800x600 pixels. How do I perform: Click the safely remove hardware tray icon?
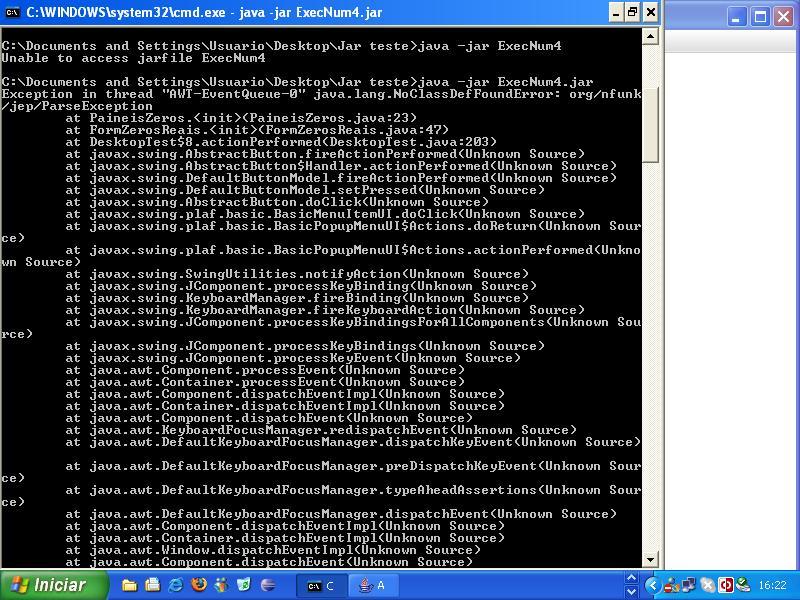pyautogui.click(x=743, y=585)
